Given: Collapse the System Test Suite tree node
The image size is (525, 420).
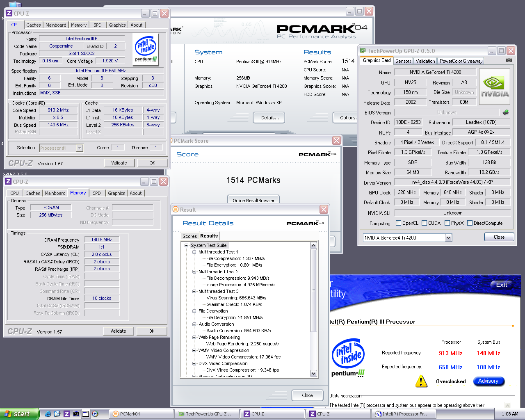Looking at the screenshot, I should (x=186, y=245).
